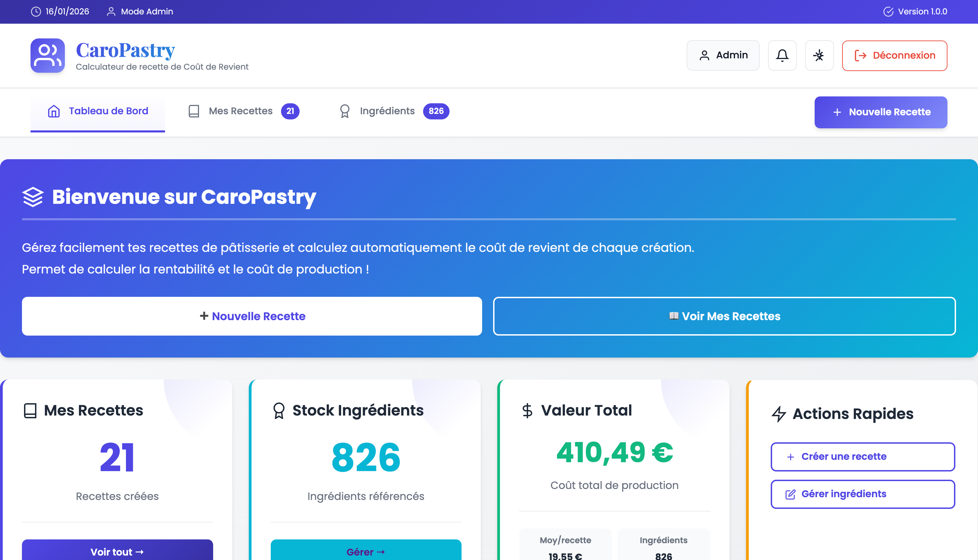
Task: Click the red Déconnexion button
Action: click(x=894, y=55)
